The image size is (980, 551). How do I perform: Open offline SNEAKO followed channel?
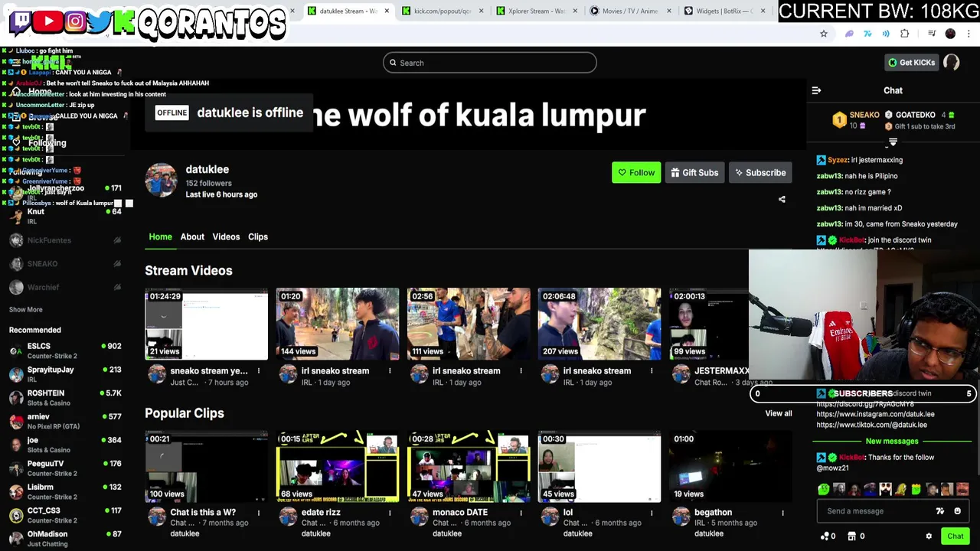(65, 263)
